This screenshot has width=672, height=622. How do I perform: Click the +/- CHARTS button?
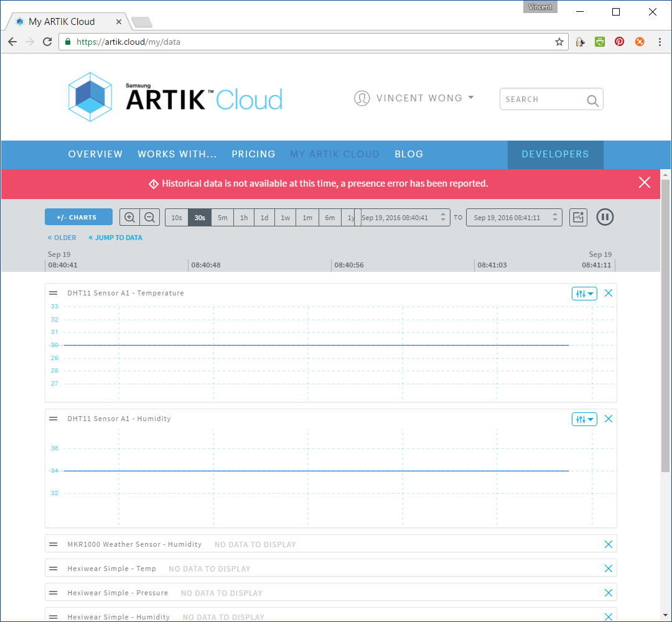tap(78, 217)
